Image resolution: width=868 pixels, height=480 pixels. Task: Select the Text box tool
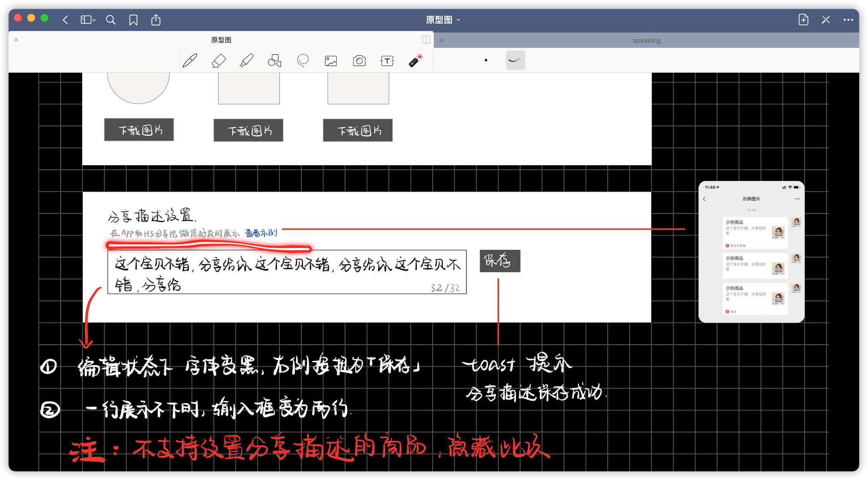[387, 61]
